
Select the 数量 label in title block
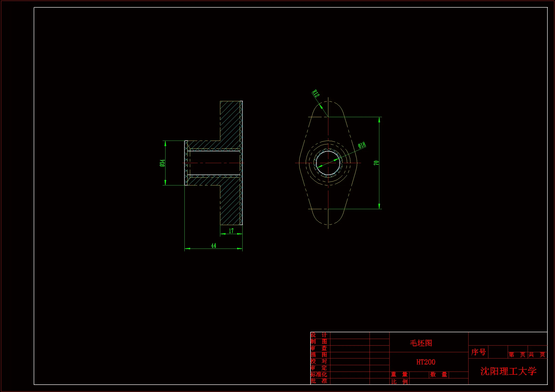point(438,375)
